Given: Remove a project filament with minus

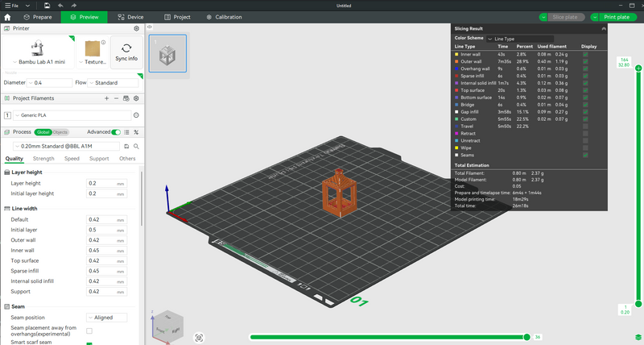Looking at the screenshot, I should (116, 98).
